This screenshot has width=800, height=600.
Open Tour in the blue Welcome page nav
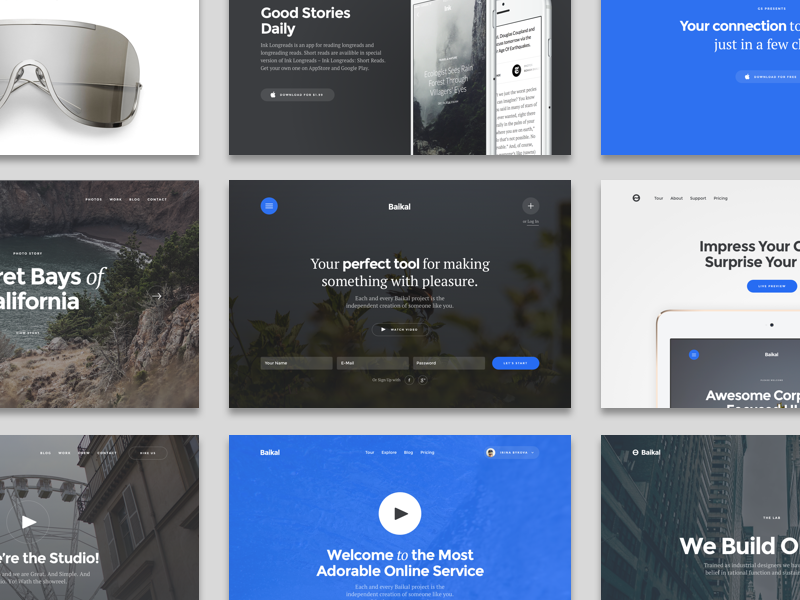click(x=370, y=453)
